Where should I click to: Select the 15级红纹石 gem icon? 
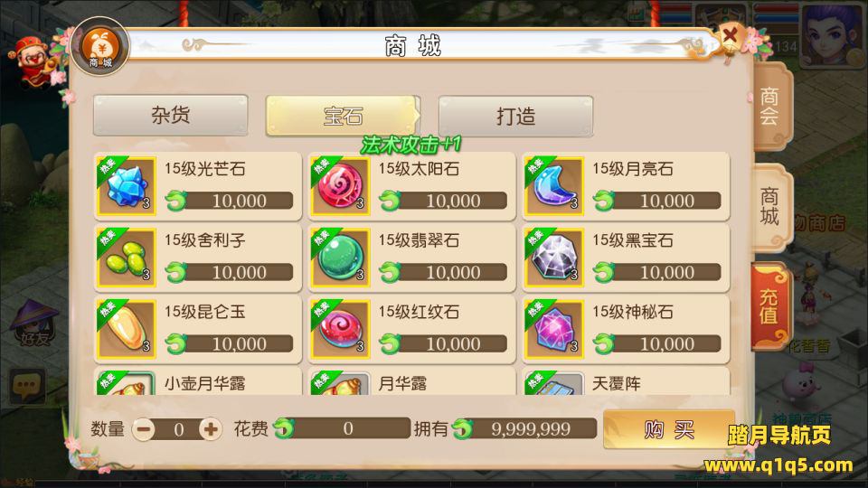pyautogui.click(x=340, y=329)
